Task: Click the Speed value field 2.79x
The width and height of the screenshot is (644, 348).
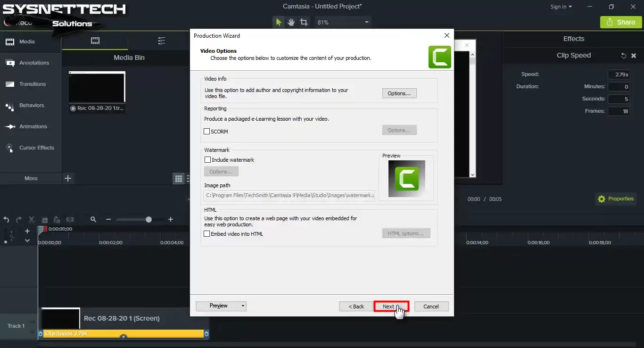Action: [x=619, y=75]
